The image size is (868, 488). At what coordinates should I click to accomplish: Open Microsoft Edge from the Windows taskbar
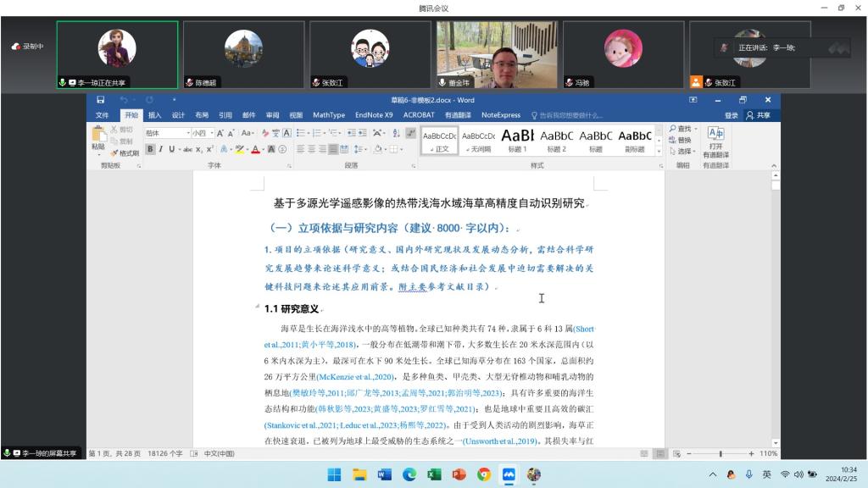coord(409,474)
